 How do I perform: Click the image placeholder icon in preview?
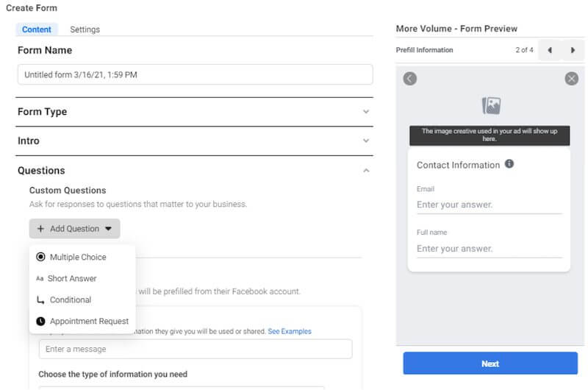click(491, 106)
